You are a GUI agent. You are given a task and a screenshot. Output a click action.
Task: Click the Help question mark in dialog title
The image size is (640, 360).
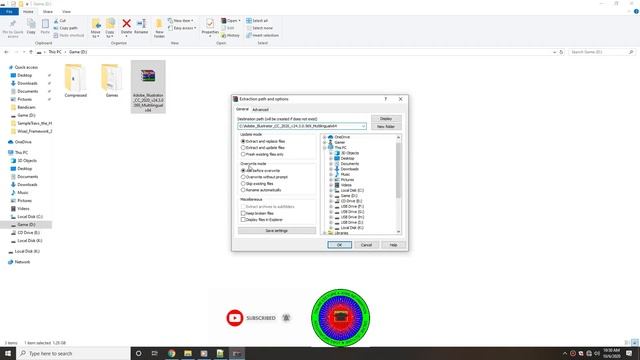[x=385, y=99]
